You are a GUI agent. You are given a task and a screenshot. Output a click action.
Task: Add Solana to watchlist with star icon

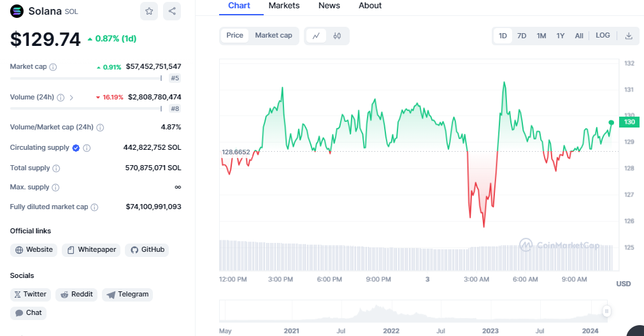(149, 11)
